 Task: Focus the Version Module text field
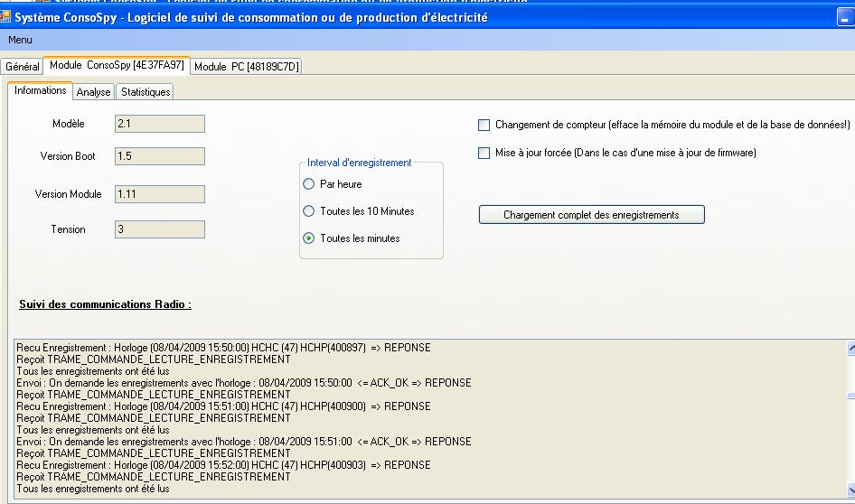pyautogui.click(x=160, y=194)
